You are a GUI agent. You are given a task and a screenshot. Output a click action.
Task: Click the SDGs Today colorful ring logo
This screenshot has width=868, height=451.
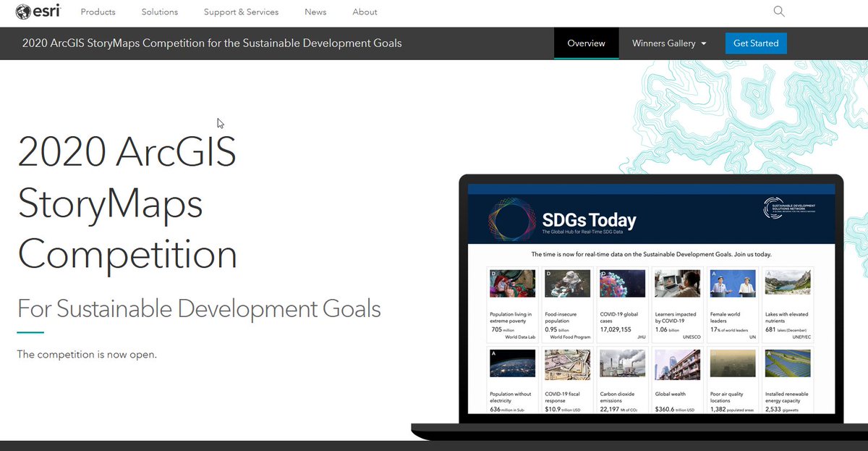512,218
